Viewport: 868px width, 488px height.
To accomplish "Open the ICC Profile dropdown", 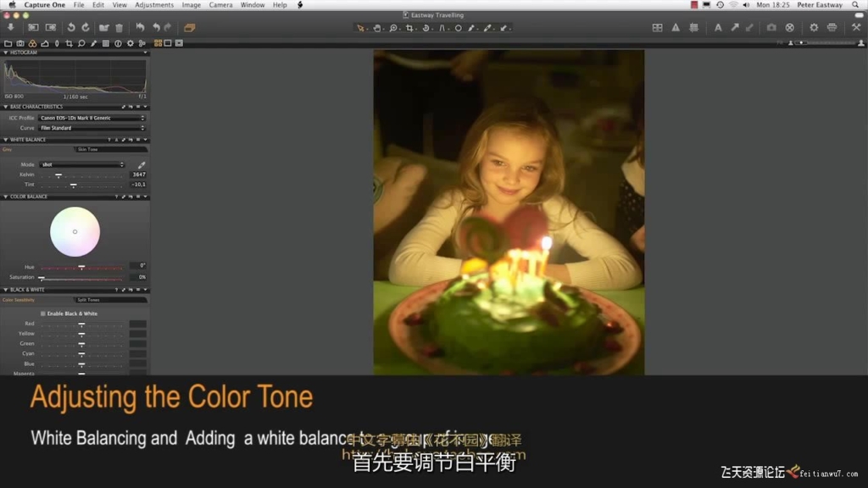I will coord(92,118).
